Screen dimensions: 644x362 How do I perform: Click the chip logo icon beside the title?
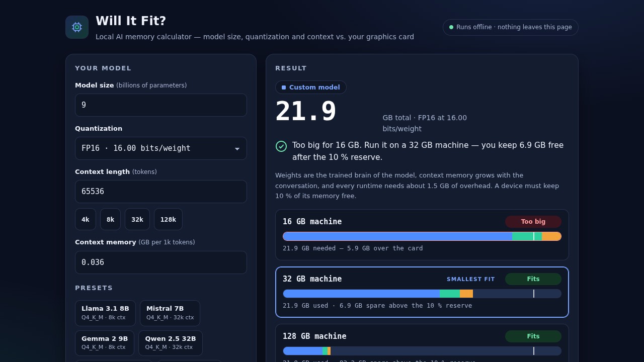[77, 27]
